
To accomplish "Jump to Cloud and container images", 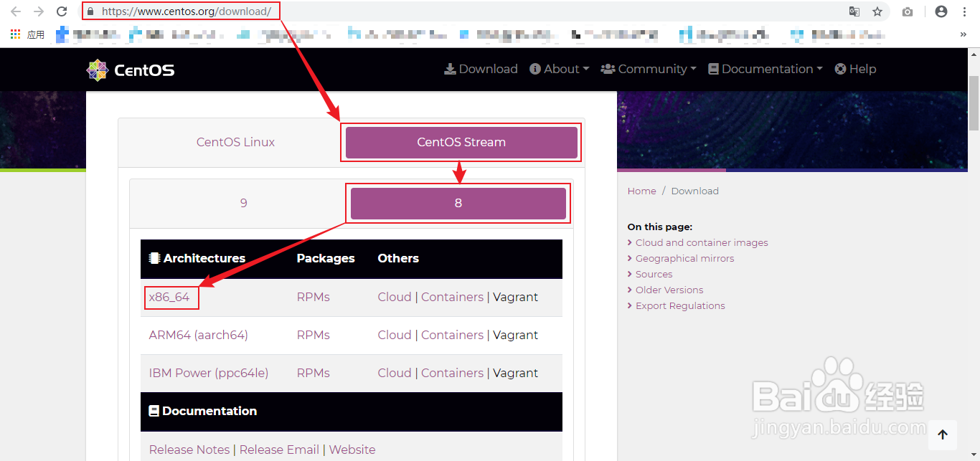I will [702, 242].
